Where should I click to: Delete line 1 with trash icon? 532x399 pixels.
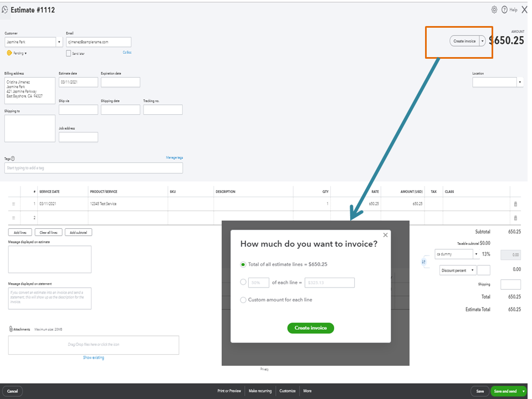[515, 204]
